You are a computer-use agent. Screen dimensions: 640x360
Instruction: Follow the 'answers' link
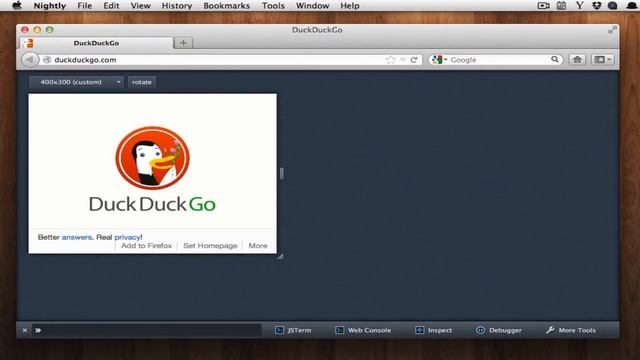[x=77, y=237]
